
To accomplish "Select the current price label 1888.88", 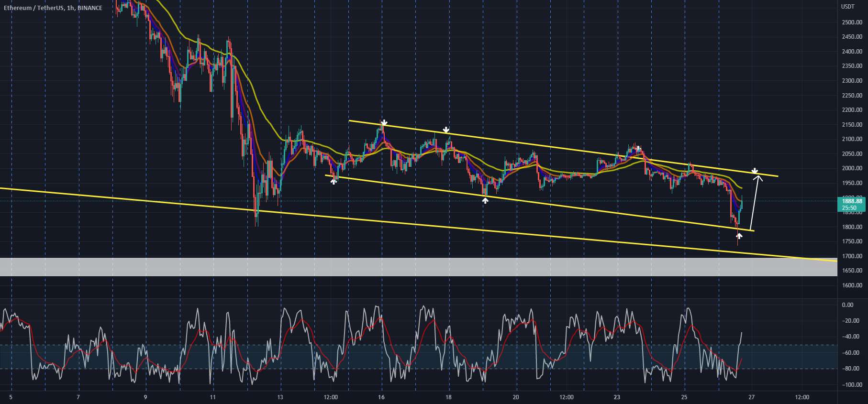I will [x=852, y=202].
